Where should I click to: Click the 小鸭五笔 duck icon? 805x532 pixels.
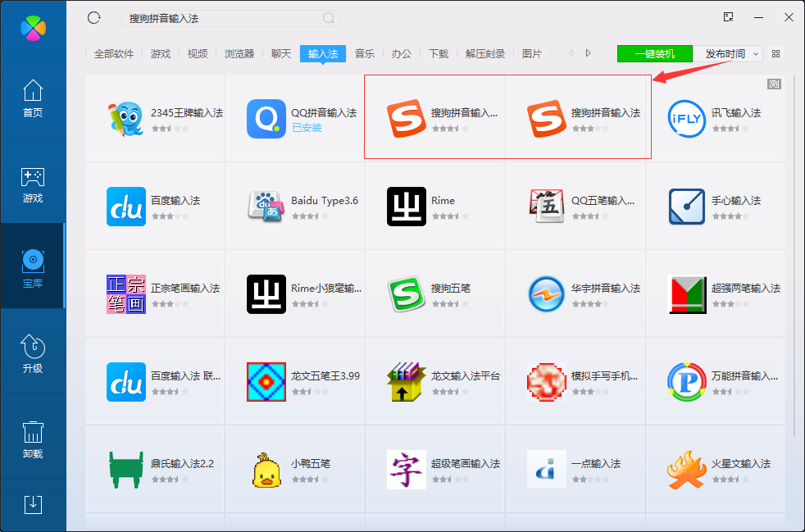pos(266,470)
